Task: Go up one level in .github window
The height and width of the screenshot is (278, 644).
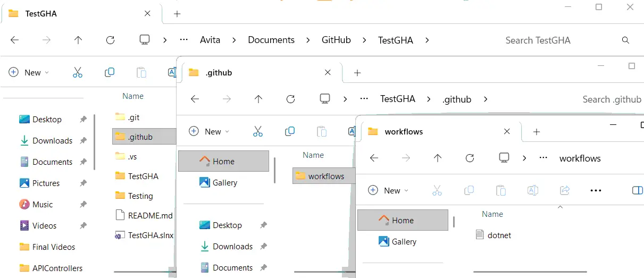Action: pyautogui.click(x=258, y=99)
